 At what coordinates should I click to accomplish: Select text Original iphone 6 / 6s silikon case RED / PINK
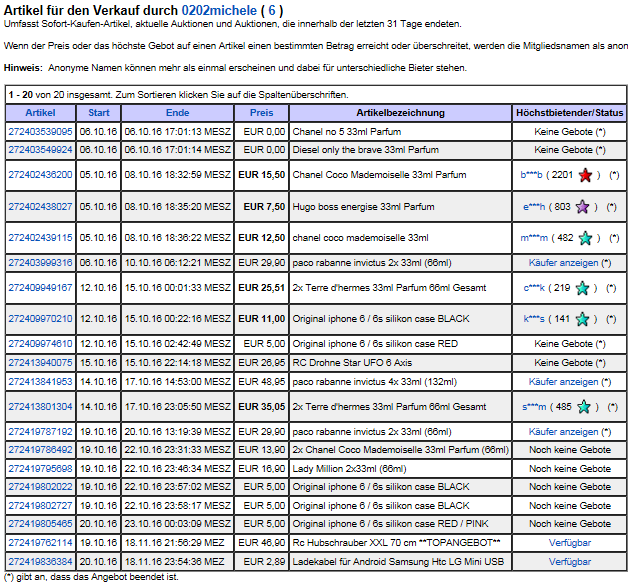tap(390, 524)
